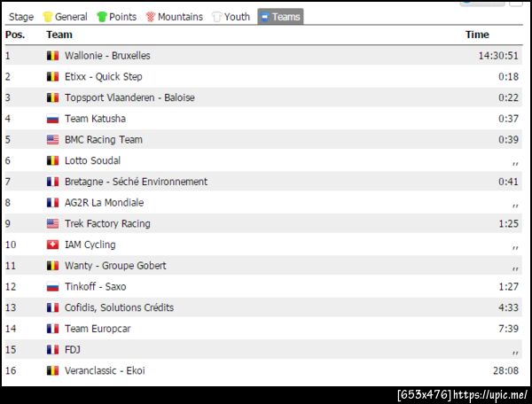
Task: Click the French flag beside Bretagne - Séché Environnement
Action: pyautogui.click(x=52, y=182)
